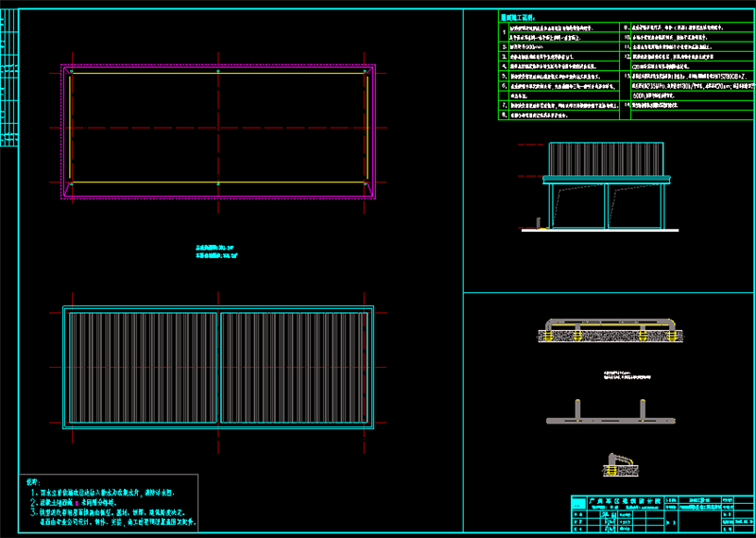Viewport: 756px width, 538px height.
Task: Select the area annotation text between the plans
Action: (216, 252)
